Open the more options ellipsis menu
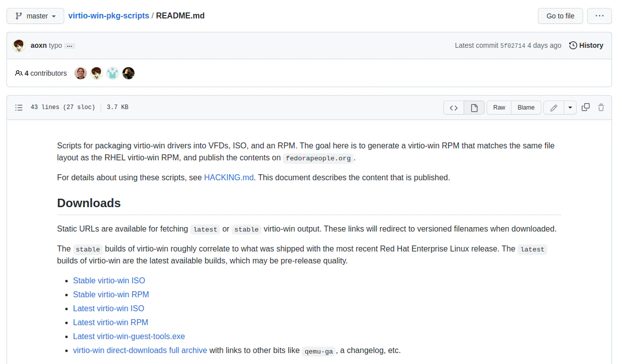This screenshot has width=622, height=364. pyautogui.click(x=600, y=16)
